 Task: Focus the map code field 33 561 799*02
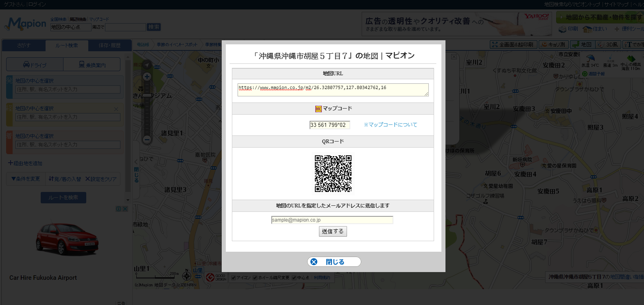click(330, 125)
